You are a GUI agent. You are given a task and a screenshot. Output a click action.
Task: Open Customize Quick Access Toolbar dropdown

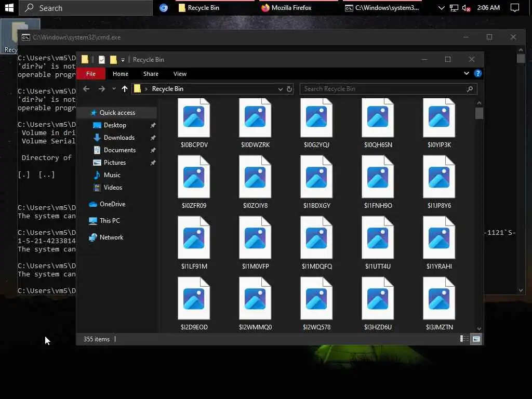pos(123,60)
